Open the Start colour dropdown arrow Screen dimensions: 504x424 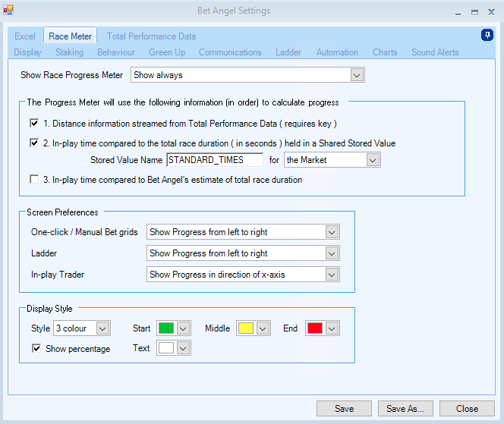click(x=183, y=328)
